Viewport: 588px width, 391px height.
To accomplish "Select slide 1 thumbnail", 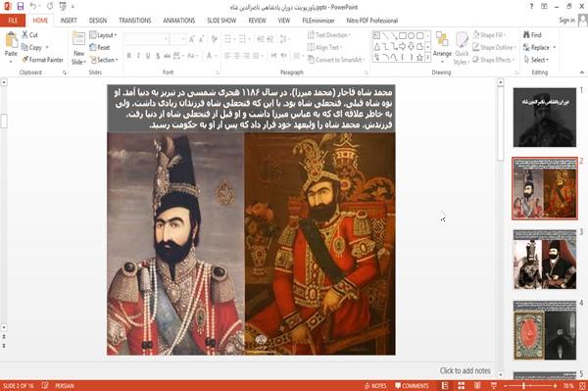I will [x=545, y=118].
